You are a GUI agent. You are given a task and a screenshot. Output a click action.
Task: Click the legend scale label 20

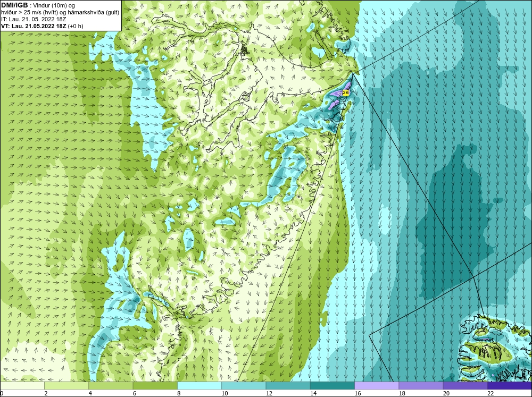(x=446, y=393)
